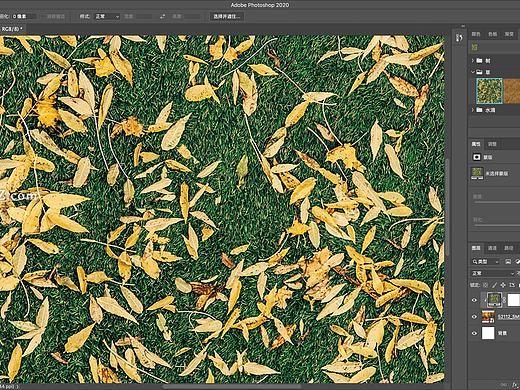520x390 pixels.
Task: Click the 宽度 width input field
Action: pos(145,16)
